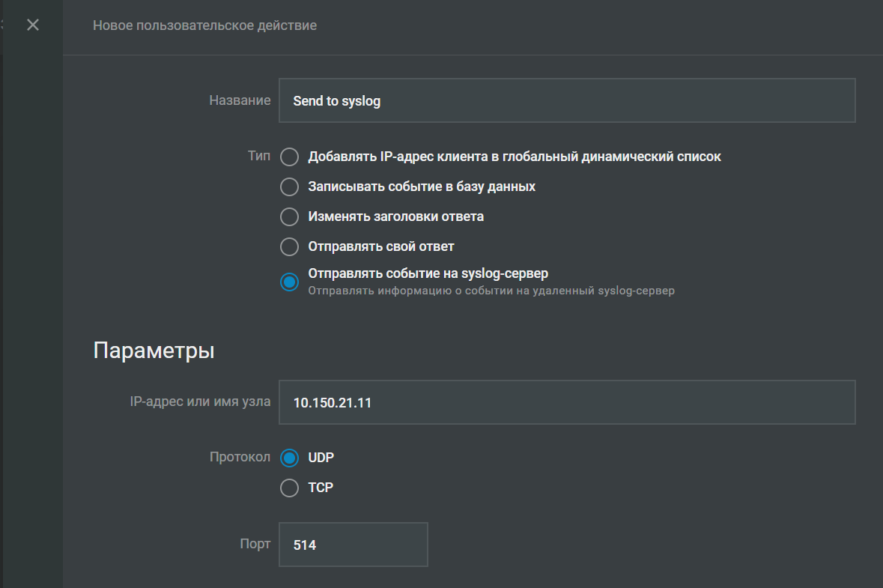883x588 pixels.
Task: Close the new custom action panel
Action: click(32, 25)
